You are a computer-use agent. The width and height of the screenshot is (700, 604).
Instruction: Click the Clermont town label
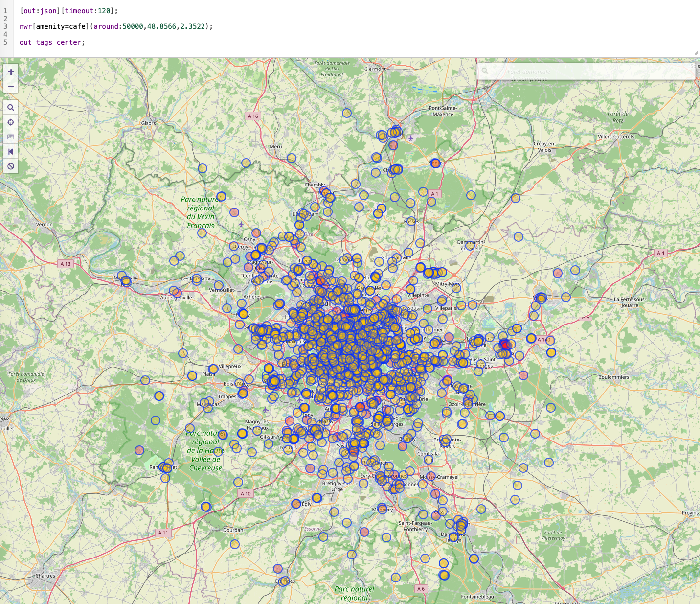coord(375,69)
